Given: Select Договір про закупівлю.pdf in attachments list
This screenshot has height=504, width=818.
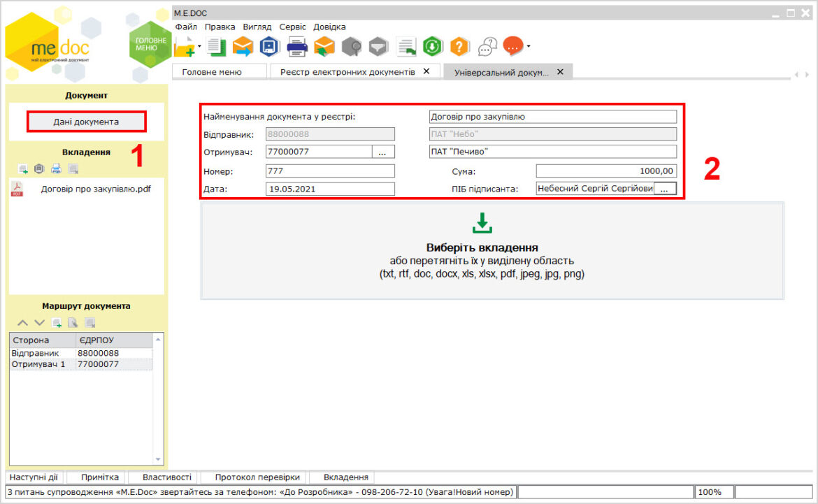Looking at the screenshot, I should 96,189.
